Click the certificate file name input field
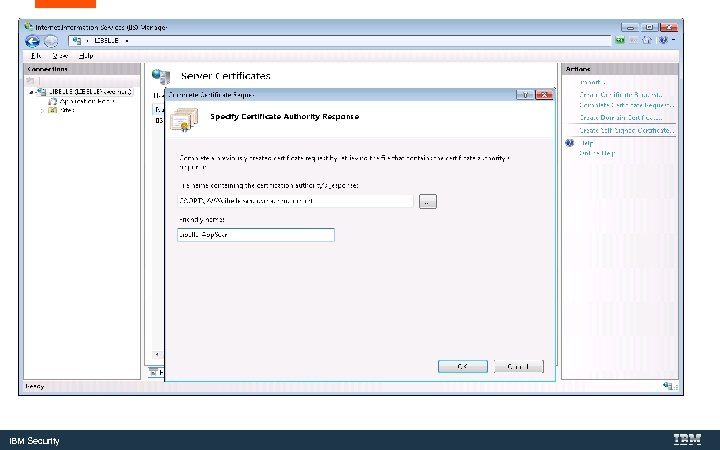Screen dimensions: 720x450 click(295, 201)
